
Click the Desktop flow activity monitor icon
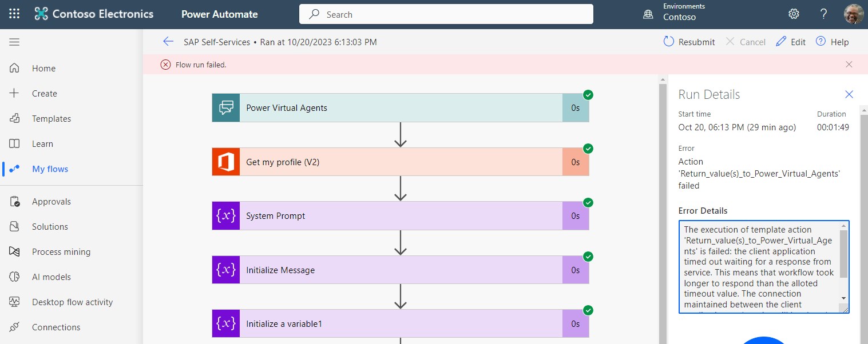click(15, 302)
